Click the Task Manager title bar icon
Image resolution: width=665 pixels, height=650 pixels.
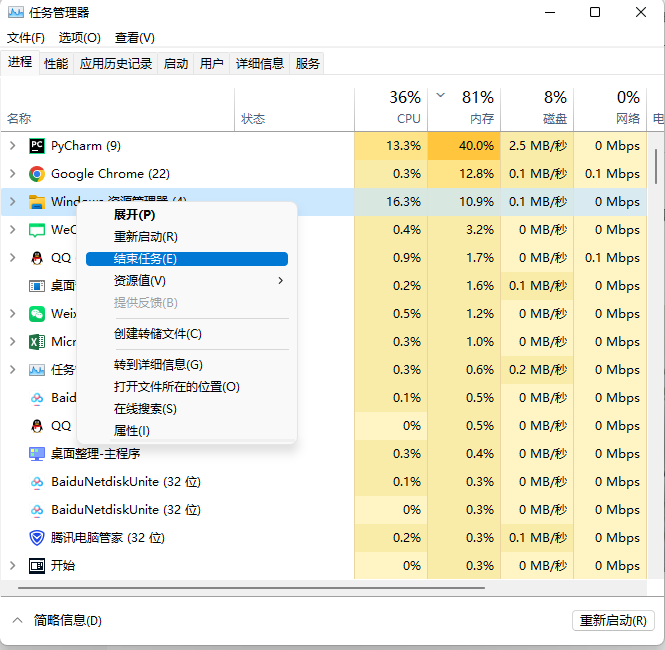click(16, 12)
